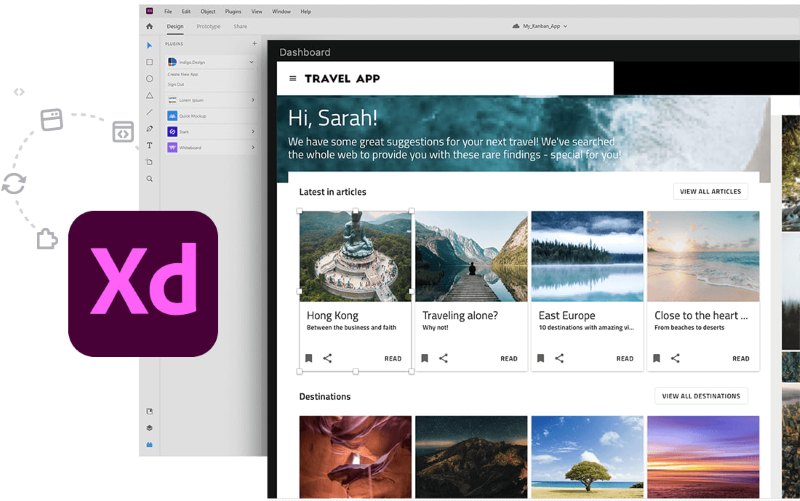Click READ on Close to the heart card
This screenshot has width=800, height=501.
click(x=741, y=359)
